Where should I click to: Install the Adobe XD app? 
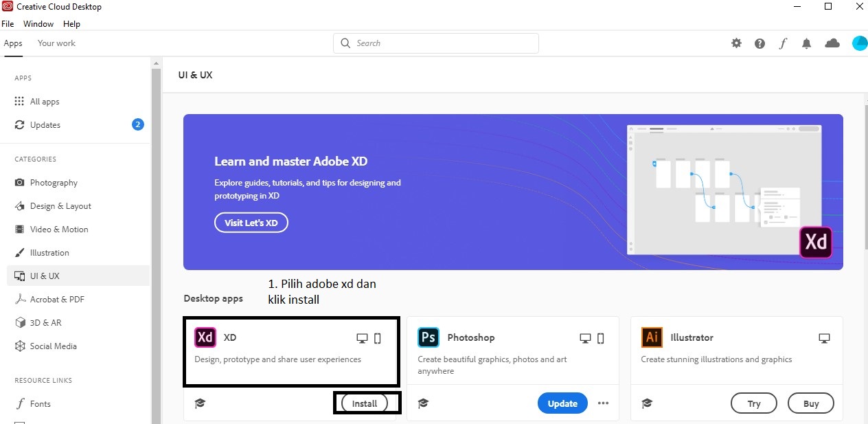pos(365,403)
